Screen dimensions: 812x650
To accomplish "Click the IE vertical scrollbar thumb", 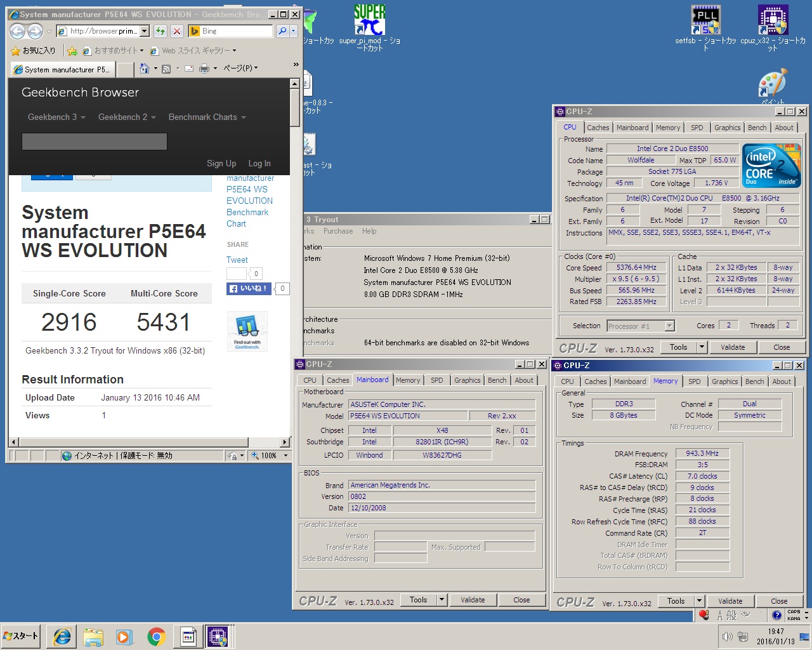I will [294, 108].
